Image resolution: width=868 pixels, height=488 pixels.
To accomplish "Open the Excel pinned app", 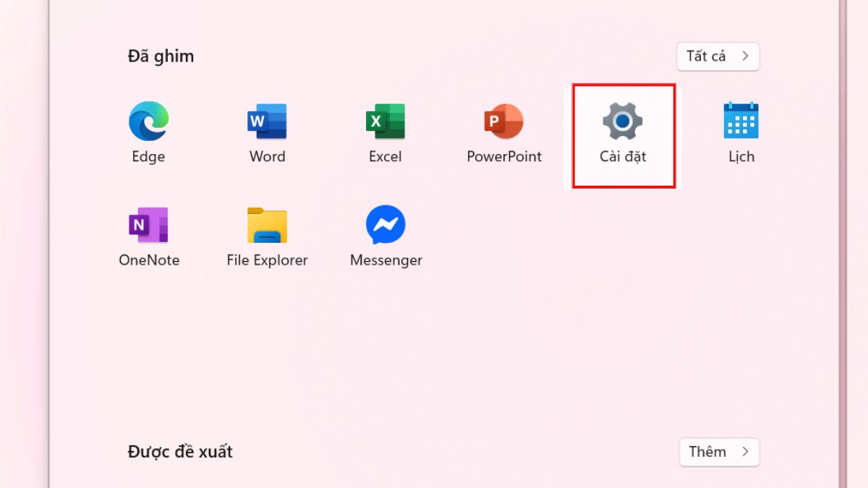I will (385, 134).
